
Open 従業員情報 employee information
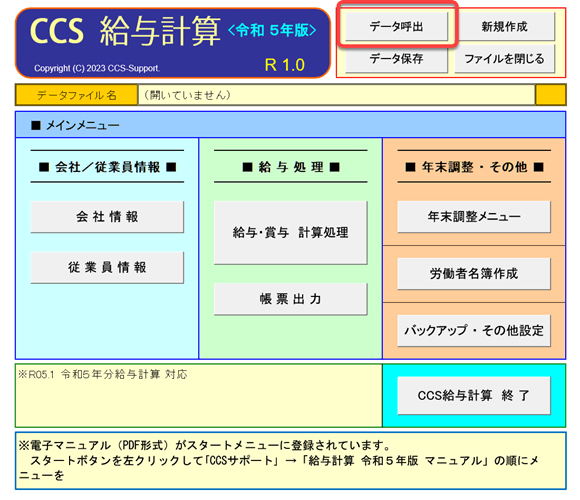point(107,267)
